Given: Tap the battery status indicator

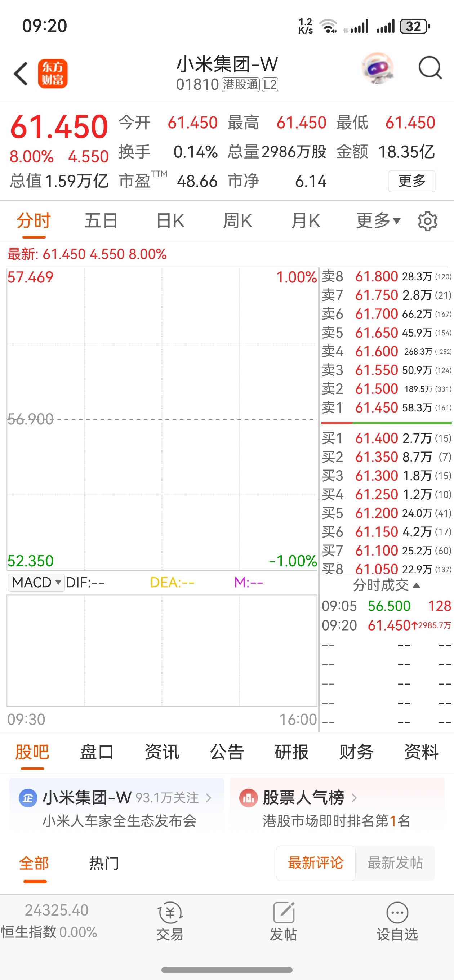Looking at the screenshot, I should coord(415,26).
